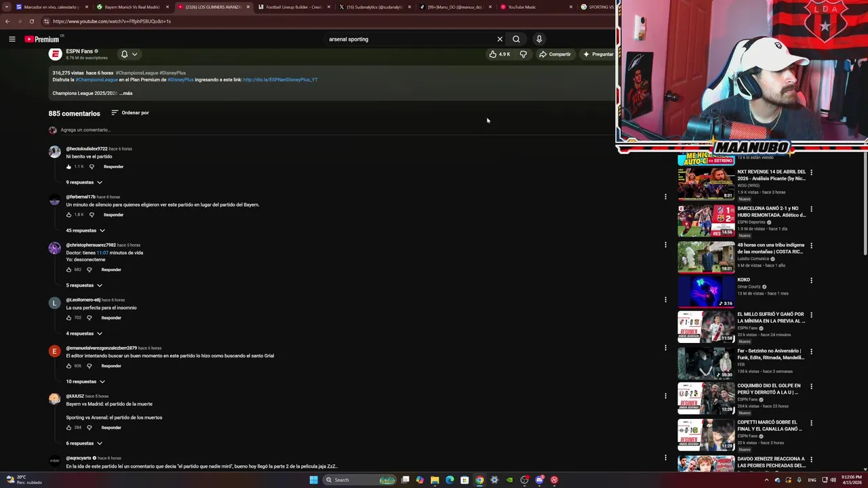Open the 'Fer - Setzinho no Aniversário' video thumbnail
868x488 pixels.
[x=706, y=363]
